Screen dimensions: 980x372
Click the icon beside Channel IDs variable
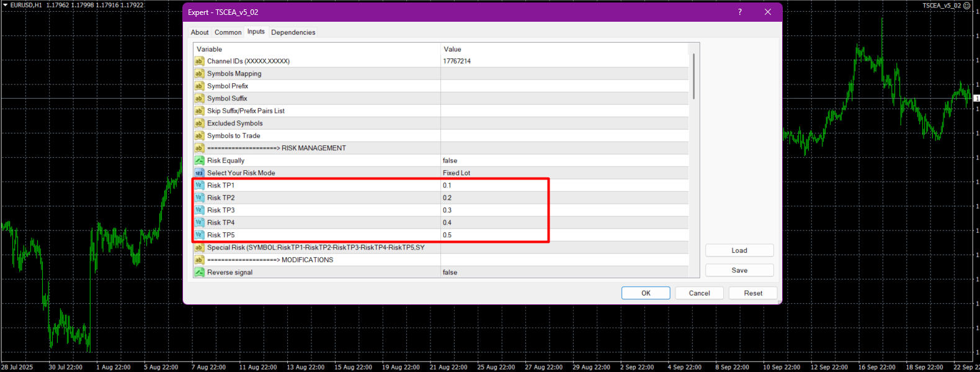point(199,61)
